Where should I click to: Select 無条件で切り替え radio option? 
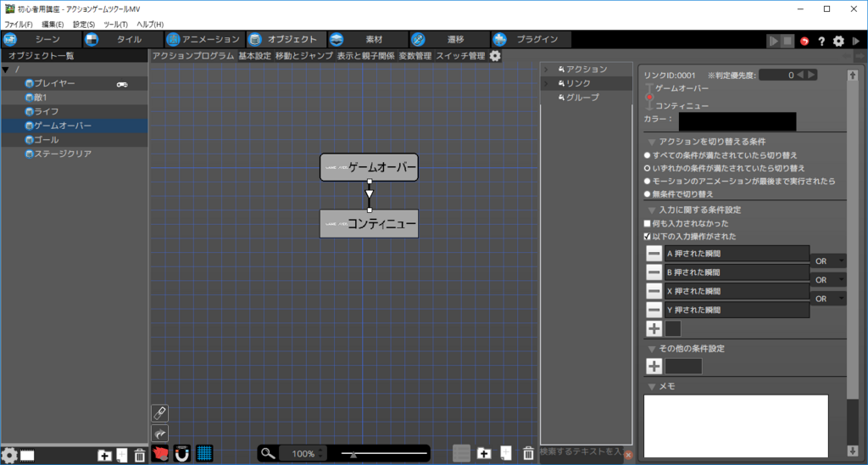click(647, 194)
